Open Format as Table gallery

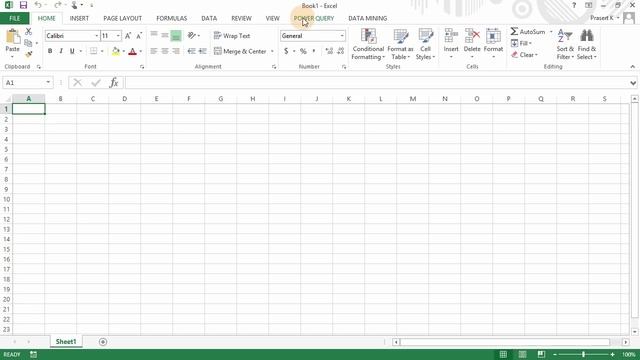click(400, 44)
